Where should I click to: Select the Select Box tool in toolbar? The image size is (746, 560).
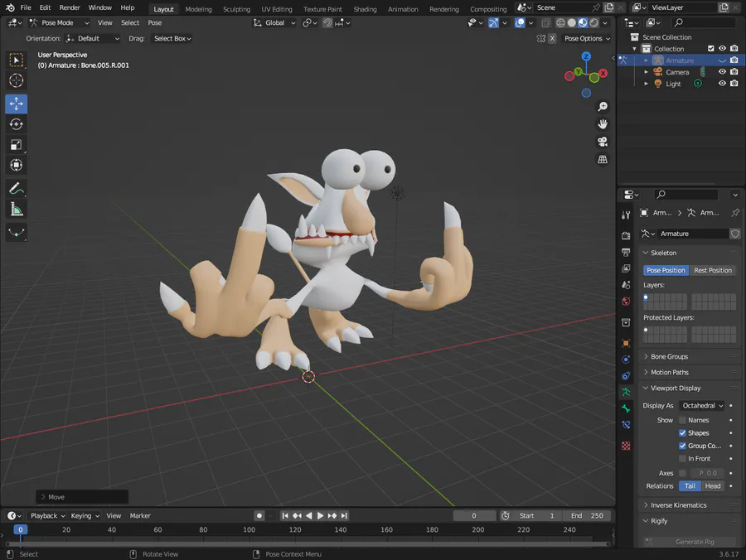[17, 60]
